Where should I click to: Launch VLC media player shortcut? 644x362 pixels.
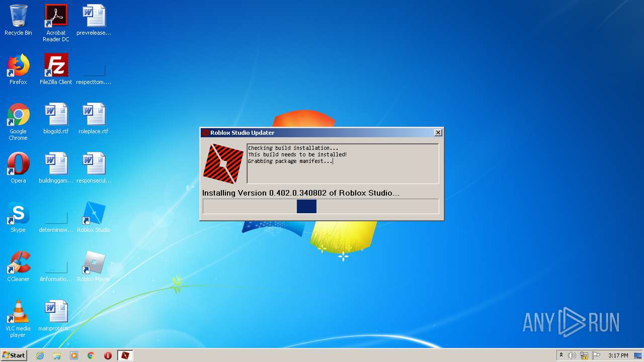pyautogui.click(x=18, y=319)
